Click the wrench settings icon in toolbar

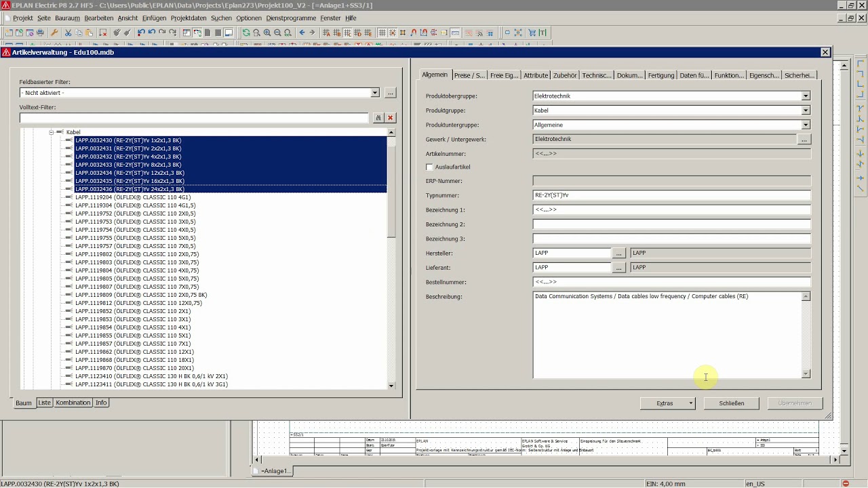pyautogui.click(x=54, y=33)
